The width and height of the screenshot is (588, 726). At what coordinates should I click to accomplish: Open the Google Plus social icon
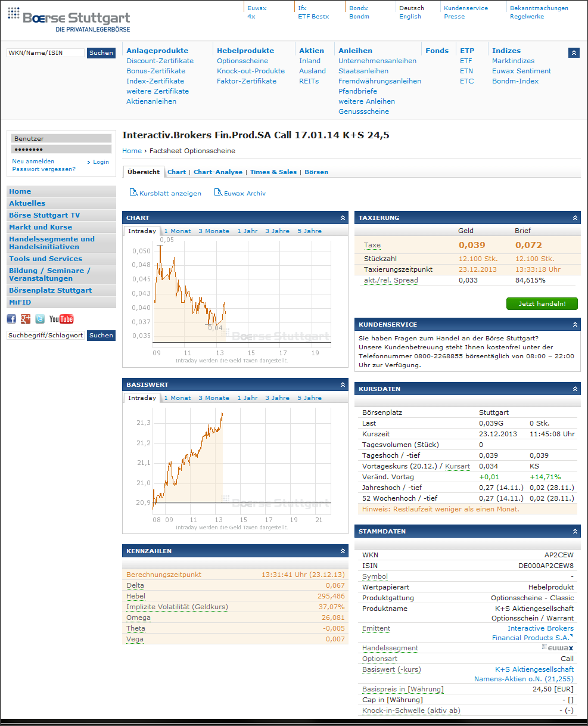(26, 319)
